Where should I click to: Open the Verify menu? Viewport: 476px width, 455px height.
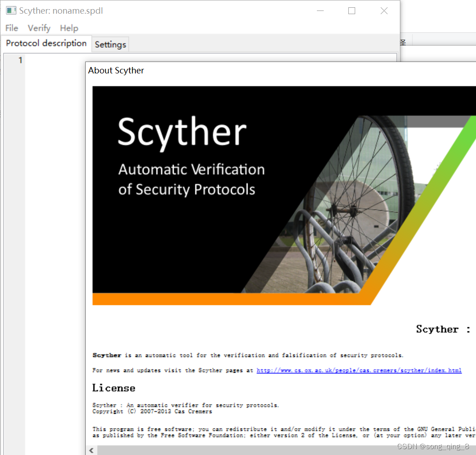pos(39,28)
